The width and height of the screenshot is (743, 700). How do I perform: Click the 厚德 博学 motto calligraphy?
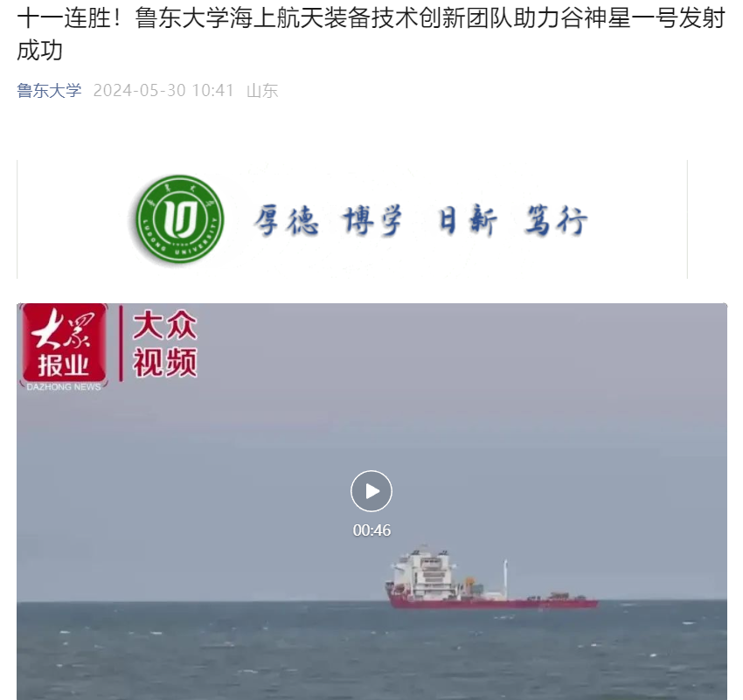click(x=329, y=220)
